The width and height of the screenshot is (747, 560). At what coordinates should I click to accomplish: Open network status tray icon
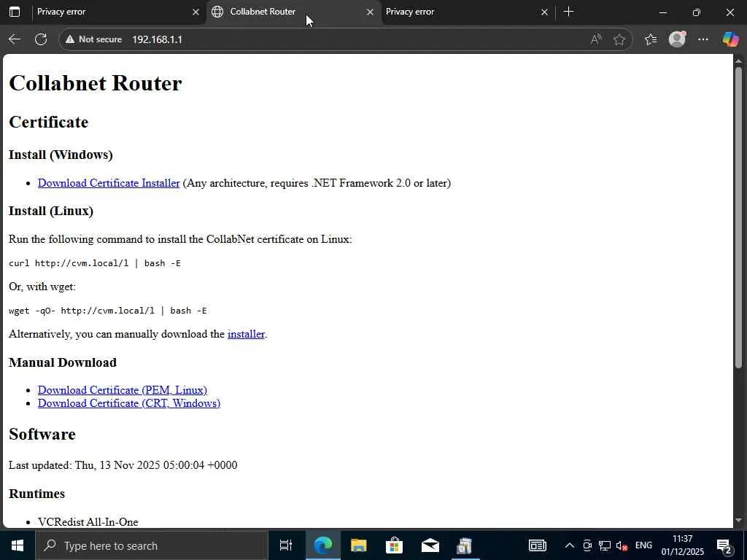605,545
